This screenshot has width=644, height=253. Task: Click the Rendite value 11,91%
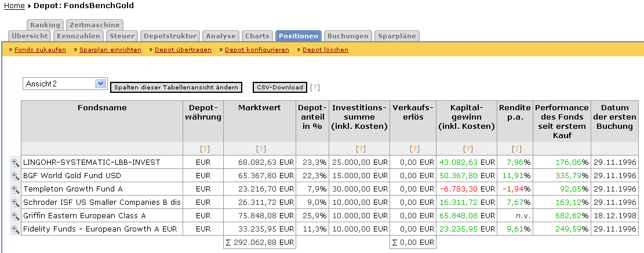point(515,176)
